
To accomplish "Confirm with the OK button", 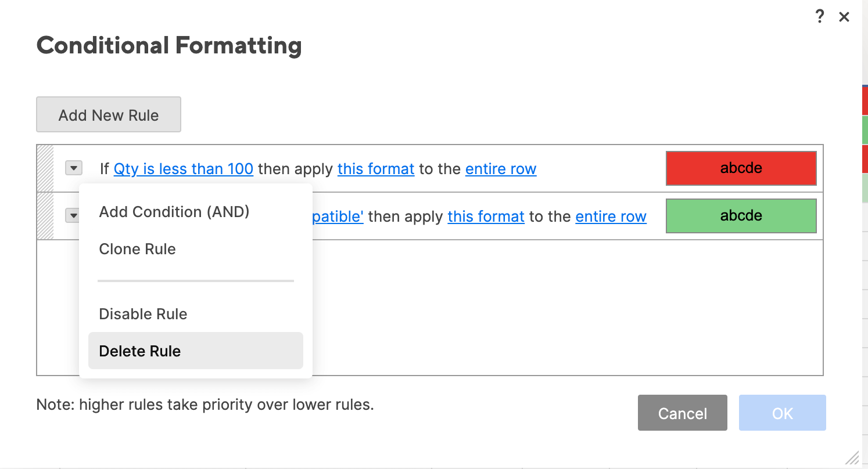I will point(782,413).
